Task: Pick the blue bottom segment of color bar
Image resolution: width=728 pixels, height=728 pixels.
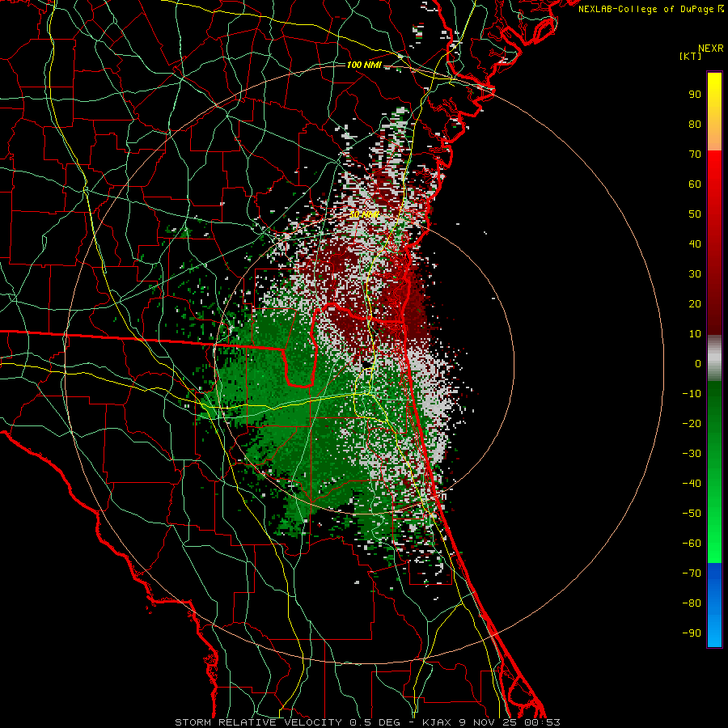Action: coord(714,605)
